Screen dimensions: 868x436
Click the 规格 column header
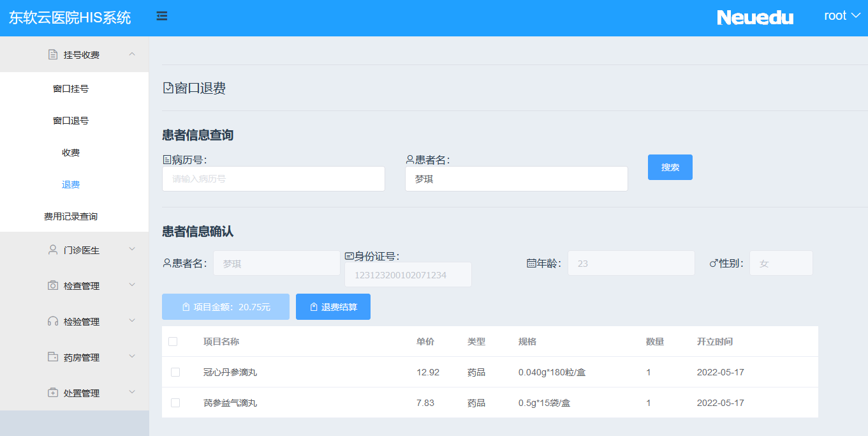[527, 342]
